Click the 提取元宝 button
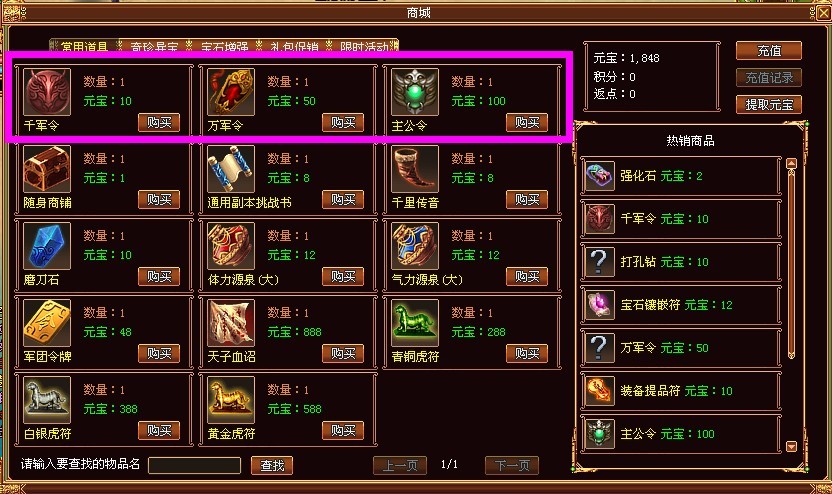This screenshot has width=832, height=494. [769, 105]
